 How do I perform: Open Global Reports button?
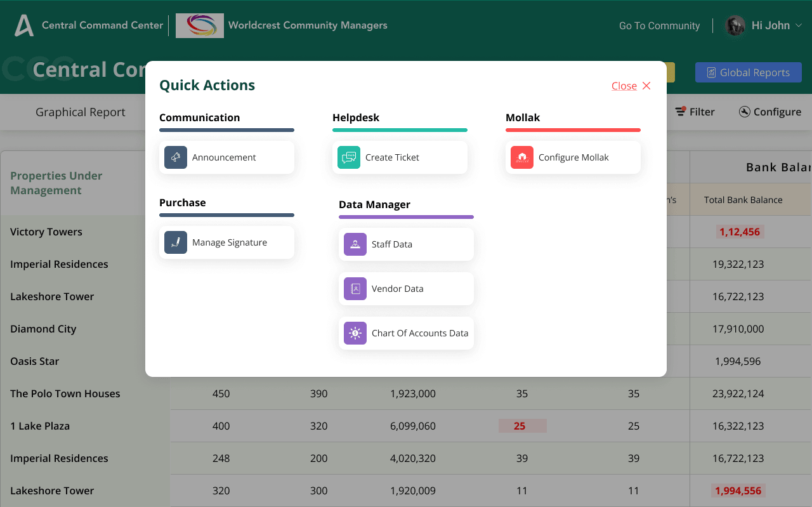click(x=749, y=72)
